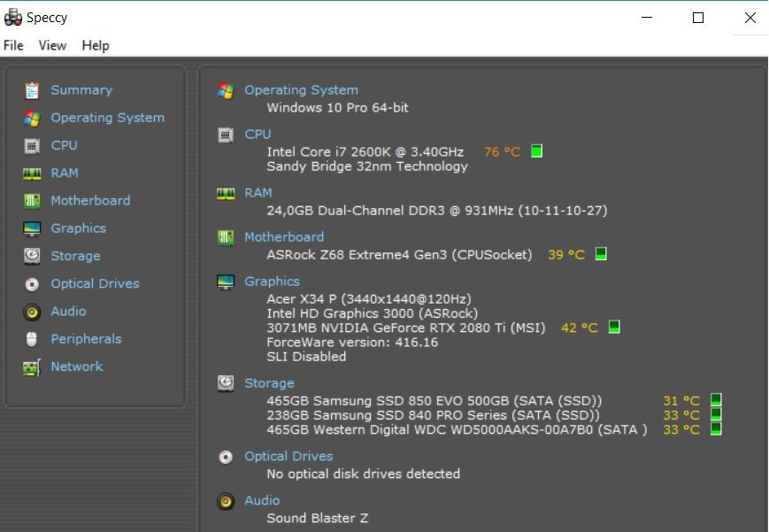Follow the Graphics heading link in summary
This screenshot has height=532, width=769.
coord(273,281)
